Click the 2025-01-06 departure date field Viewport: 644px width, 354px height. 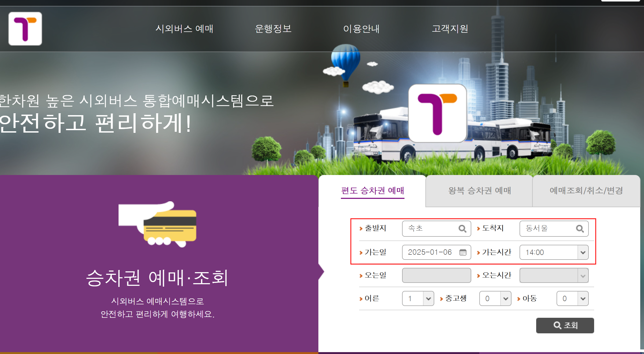430,252
